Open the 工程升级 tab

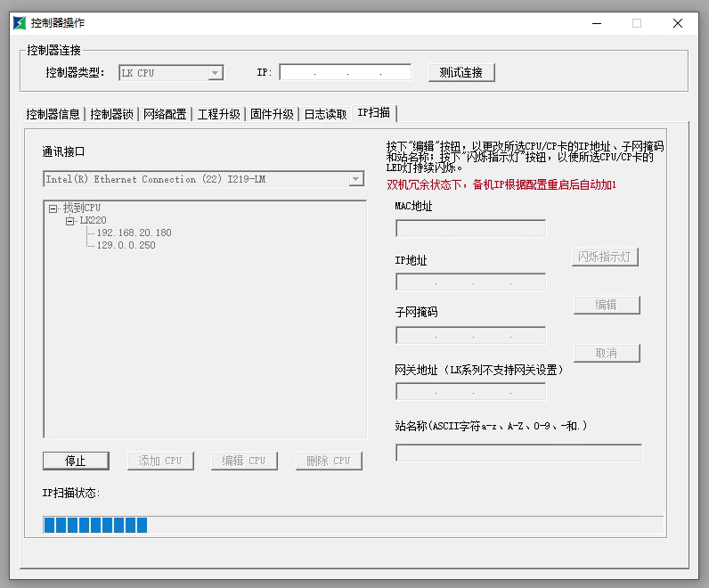pyautogui.click(x=218, y=114)
